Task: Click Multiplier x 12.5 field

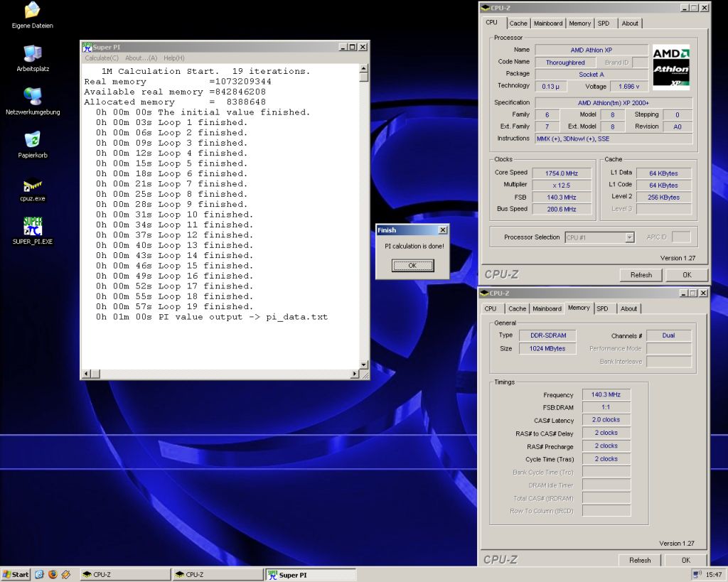Action: click(x=562, y=185)
